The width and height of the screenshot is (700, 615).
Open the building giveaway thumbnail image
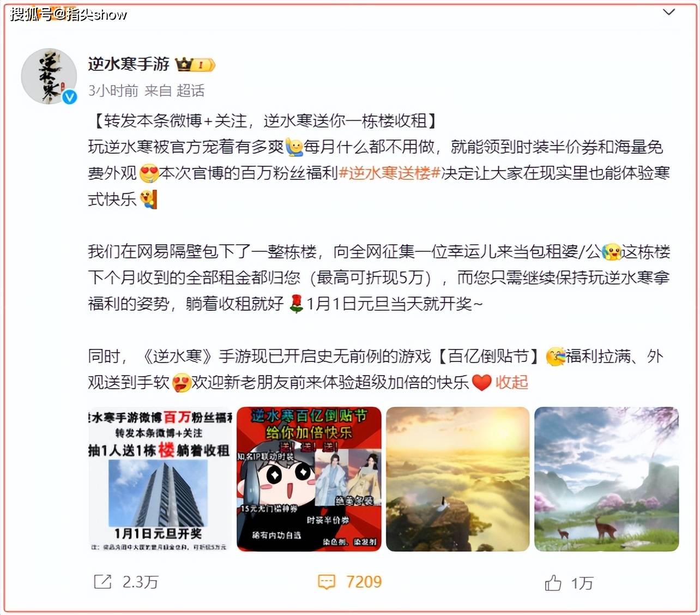pyautogui.click(x=160, y=479)
